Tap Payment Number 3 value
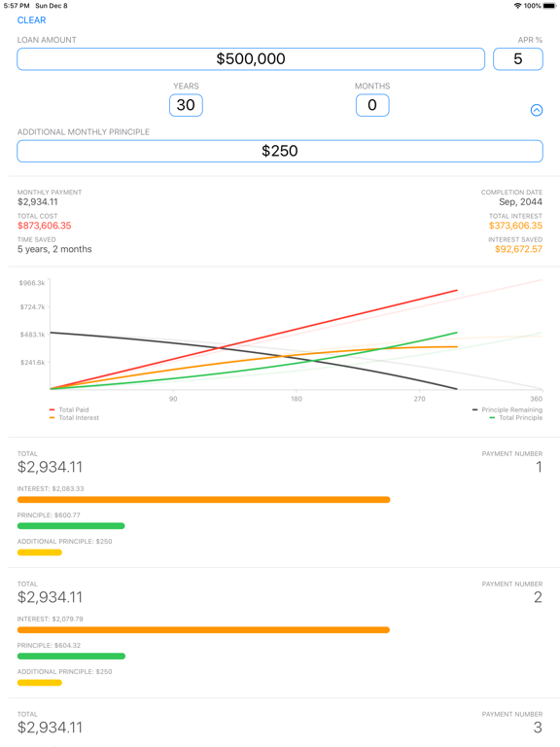Viewport: 560px width, 747px height. (x=538, y=728)
